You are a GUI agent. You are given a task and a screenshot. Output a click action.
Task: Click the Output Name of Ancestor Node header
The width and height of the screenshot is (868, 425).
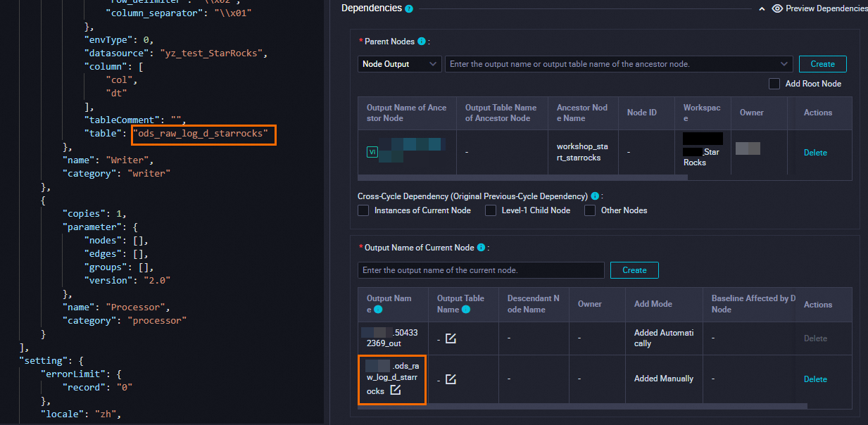pos(407,113)
